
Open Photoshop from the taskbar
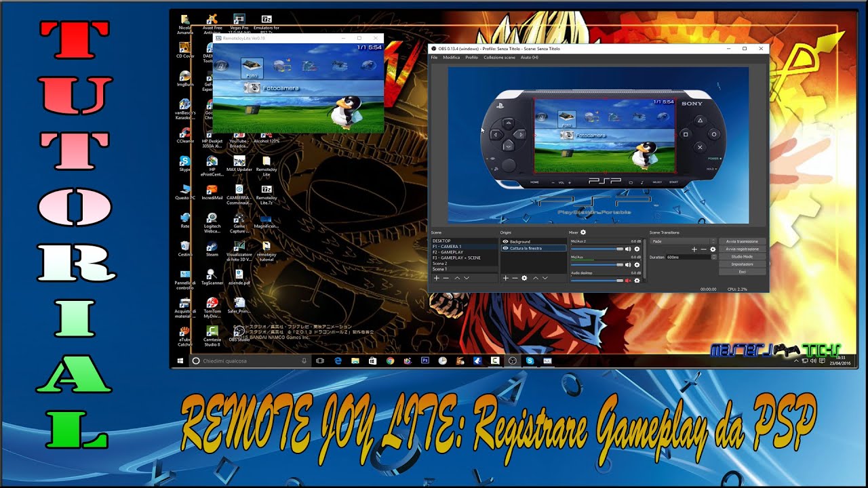[x=425, y=361]
